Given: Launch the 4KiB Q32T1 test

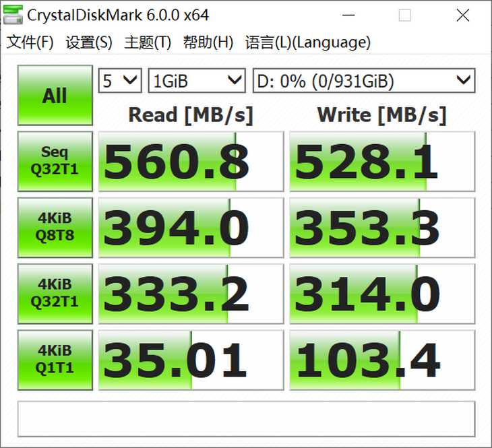Looking at the screenshot, I should point(55,294).
